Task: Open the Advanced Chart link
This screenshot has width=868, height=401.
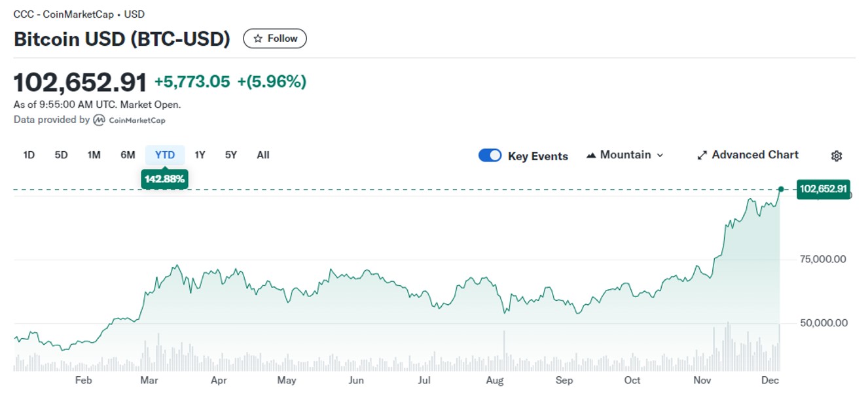Action: click(755, 155)
